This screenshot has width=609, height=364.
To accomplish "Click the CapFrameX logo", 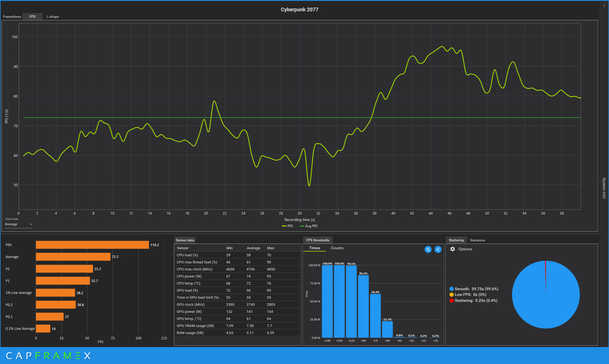I will tap(48, 356).
